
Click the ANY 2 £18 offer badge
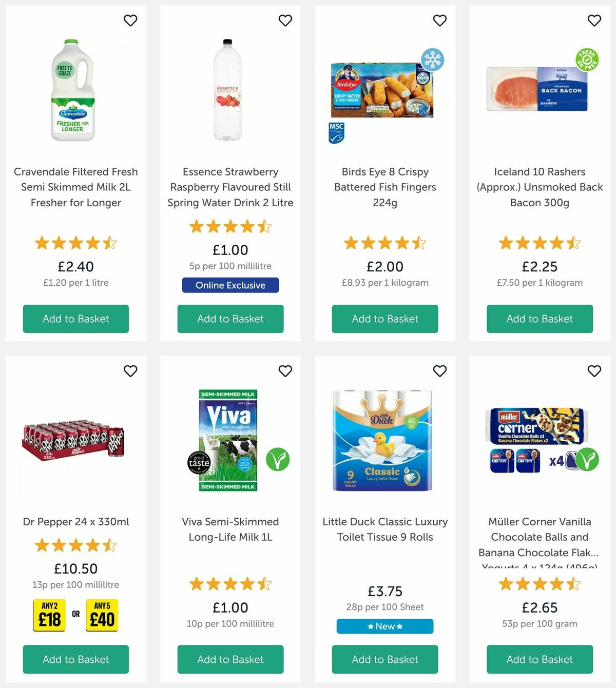coord(49,616)
